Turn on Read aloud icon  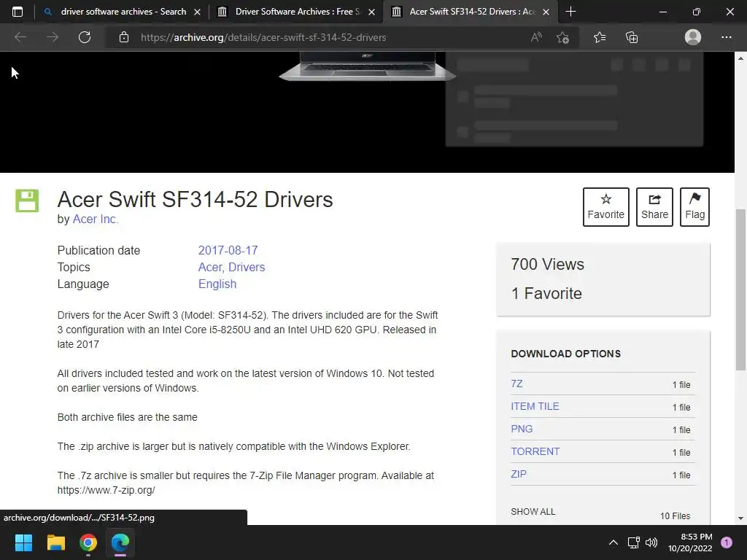click(536, 37)
